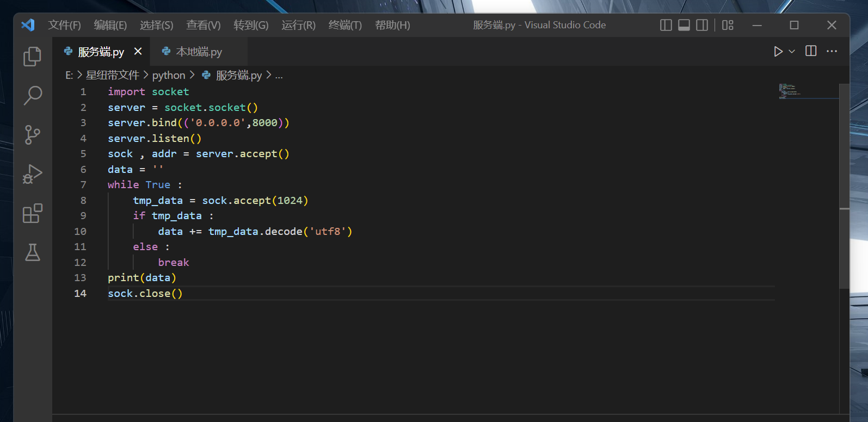The height and width of the screenshot is (422, 868).
Task: Run the Python file with play button
Action: (778, 51)
